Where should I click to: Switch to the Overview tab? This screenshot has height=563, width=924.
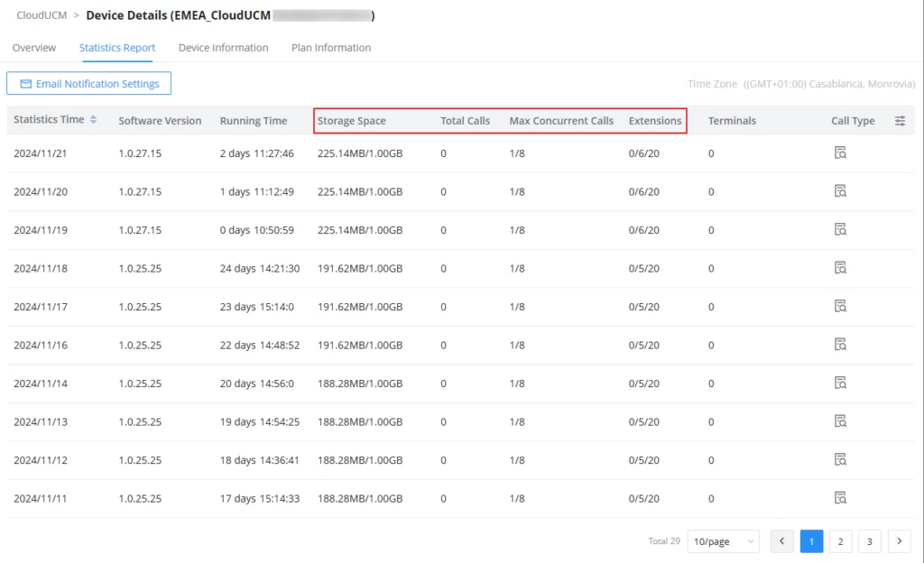34,48
